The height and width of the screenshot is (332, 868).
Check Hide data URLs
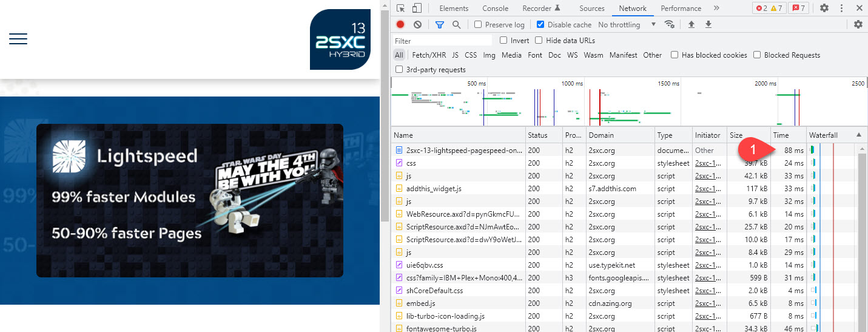click(539, 41)
